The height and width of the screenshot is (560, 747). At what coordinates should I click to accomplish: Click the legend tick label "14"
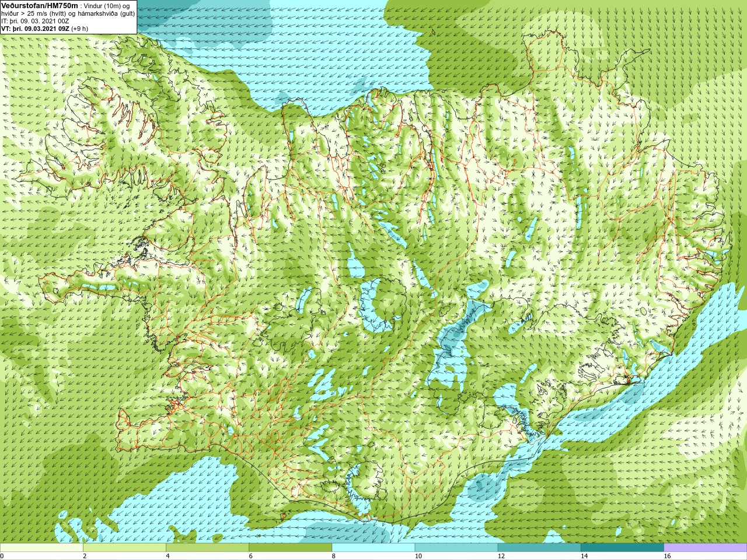point(584,556)
